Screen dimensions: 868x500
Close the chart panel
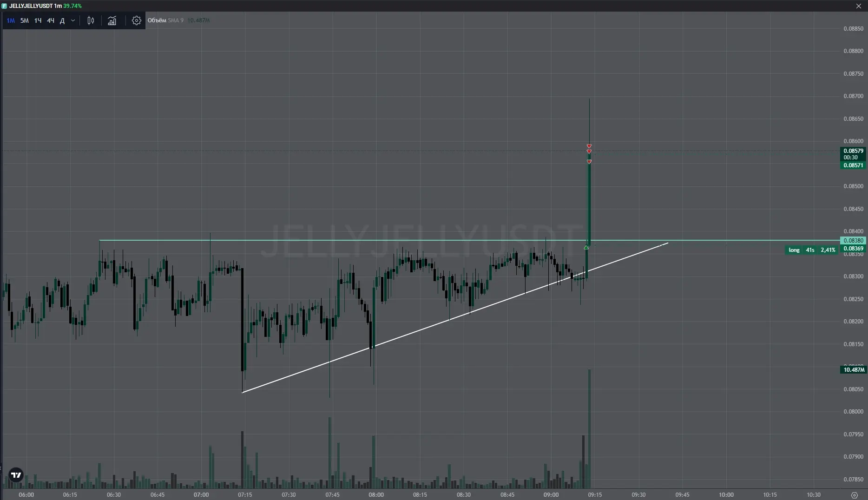pos(859,6)
